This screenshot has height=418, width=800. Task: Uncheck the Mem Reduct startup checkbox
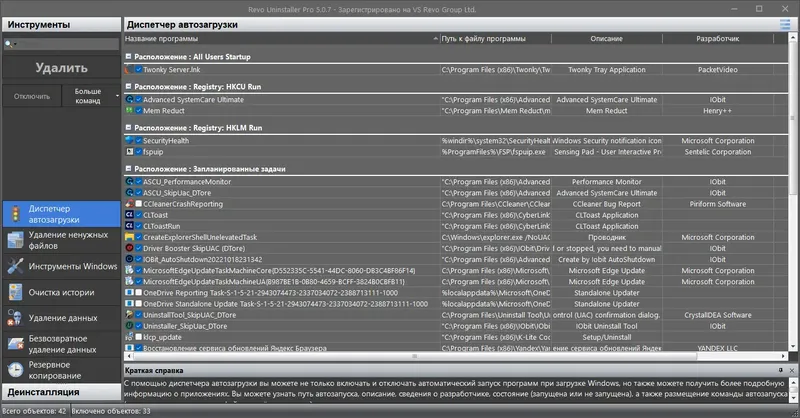coord(138,110)
